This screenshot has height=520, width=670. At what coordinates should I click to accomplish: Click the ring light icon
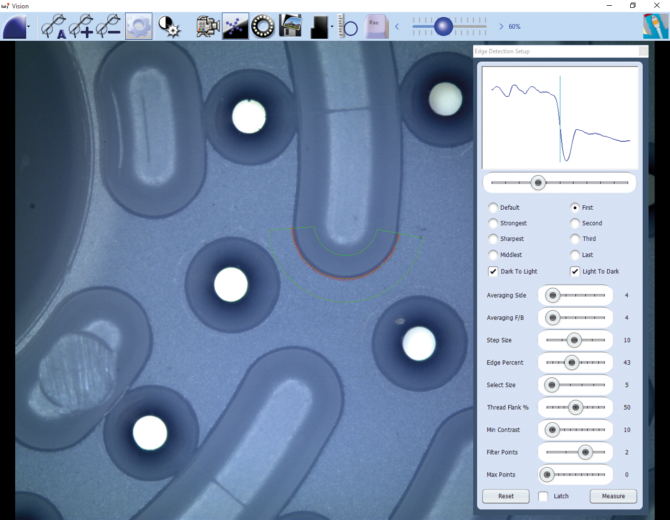263,26
